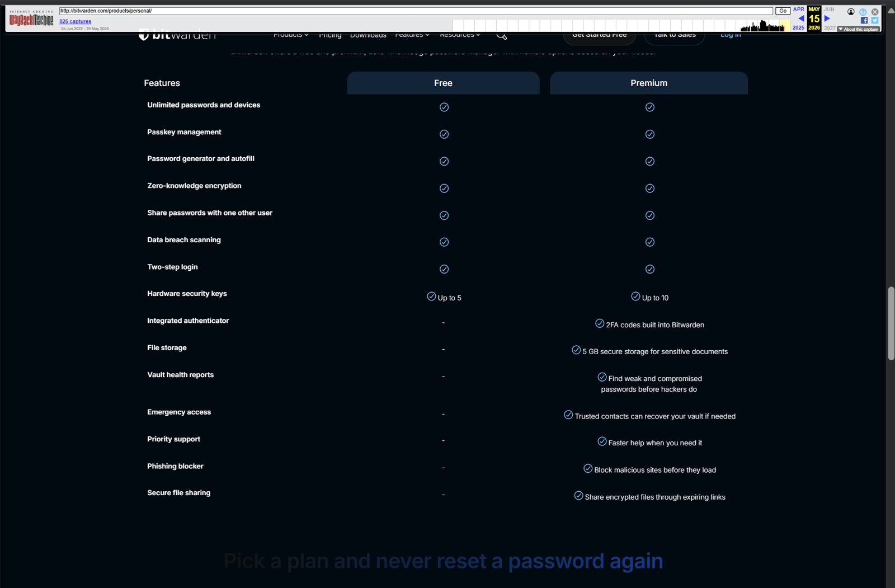Click the page's vertical scrollbar thumb
895x588 pixels.
pos(891,323)
